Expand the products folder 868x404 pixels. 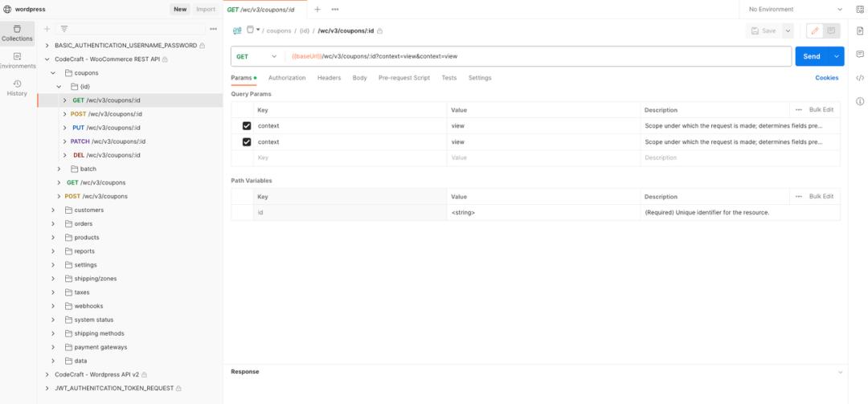point(53,238)
